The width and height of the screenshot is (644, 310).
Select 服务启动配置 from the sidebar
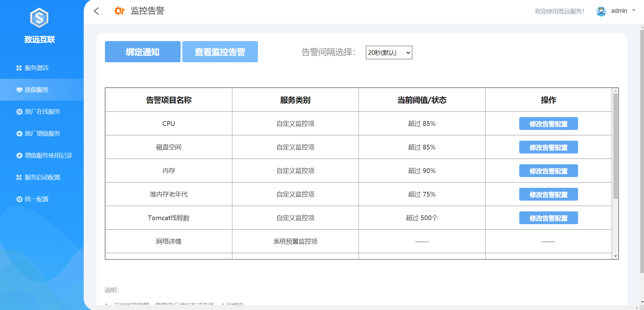42,177
